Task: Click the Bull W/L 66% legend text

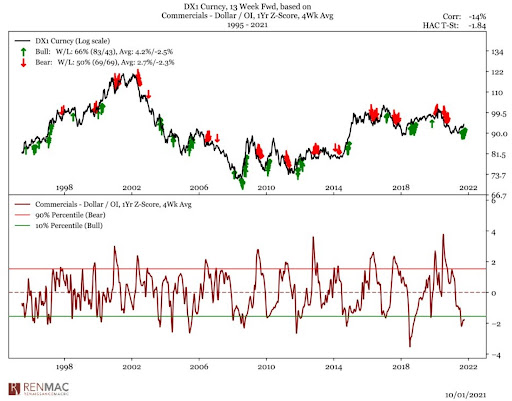Action: coord(104,52)
